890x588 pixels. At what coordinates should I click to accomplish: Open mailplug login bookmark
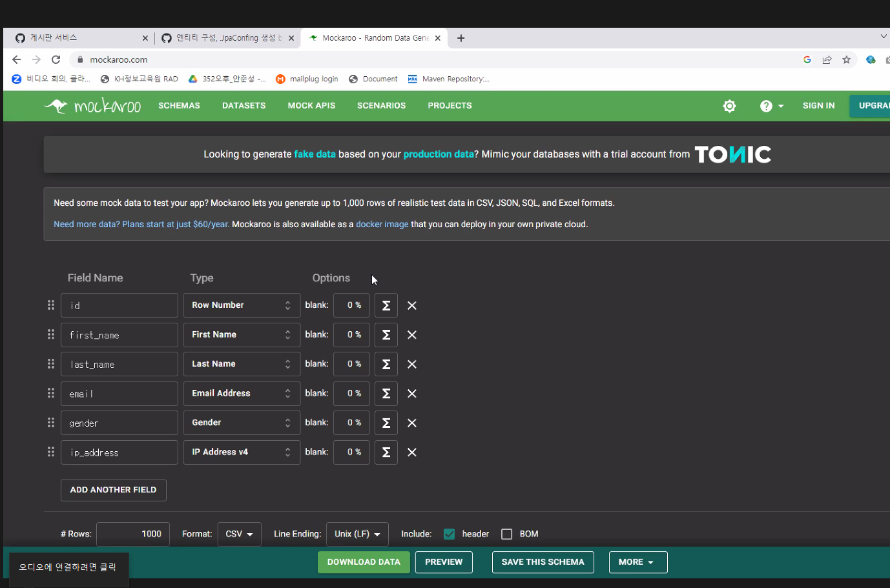pyautogui.click(x=307, y=79)
